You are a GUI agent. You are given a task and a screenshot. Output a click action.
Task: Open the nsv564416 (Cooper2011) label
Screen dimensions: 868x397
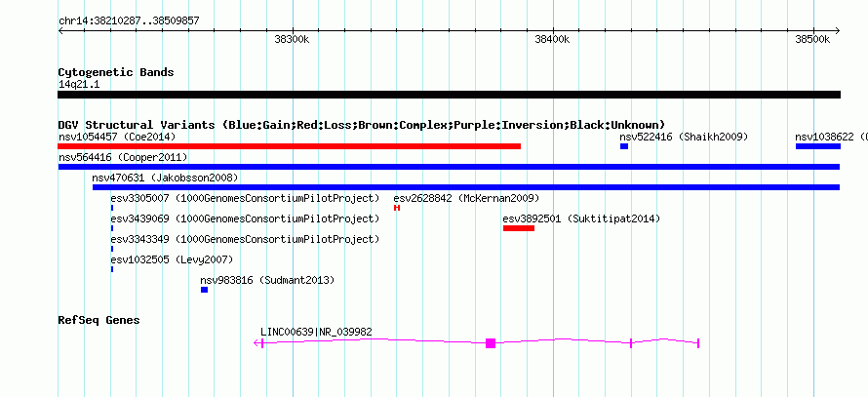click(x=123, y=158)
